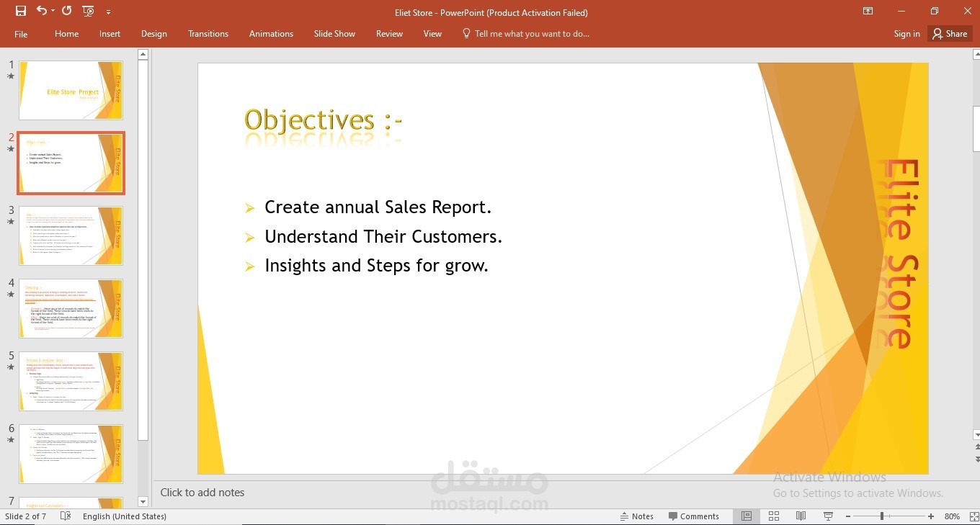Click thumbnail pane scroll down arrow
Screen dimensions: 980x525
pyautogui.click(x=143, y=502)
